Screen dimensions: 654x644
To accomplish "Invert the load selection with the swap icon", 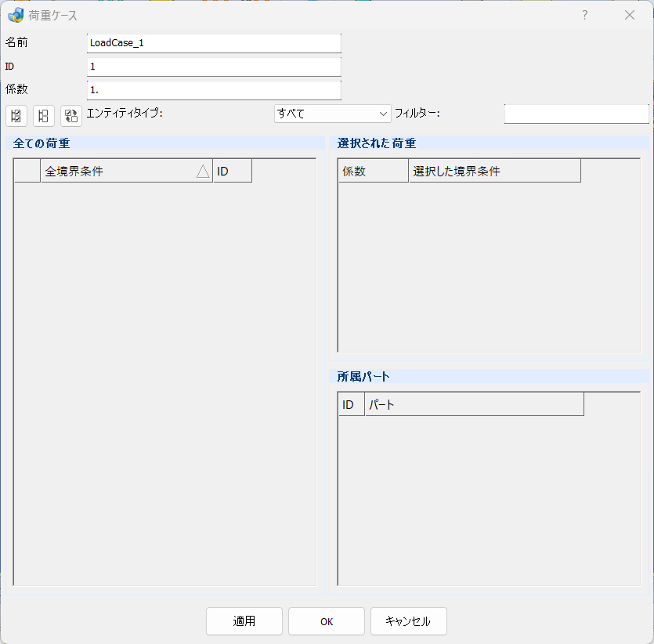I will tap(71, 115).
